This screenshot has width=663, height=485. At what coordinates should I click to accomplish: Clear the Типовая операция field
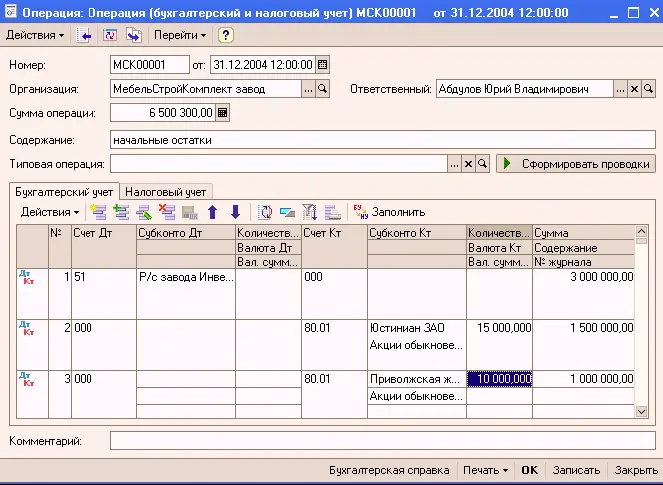click(468, 164)
